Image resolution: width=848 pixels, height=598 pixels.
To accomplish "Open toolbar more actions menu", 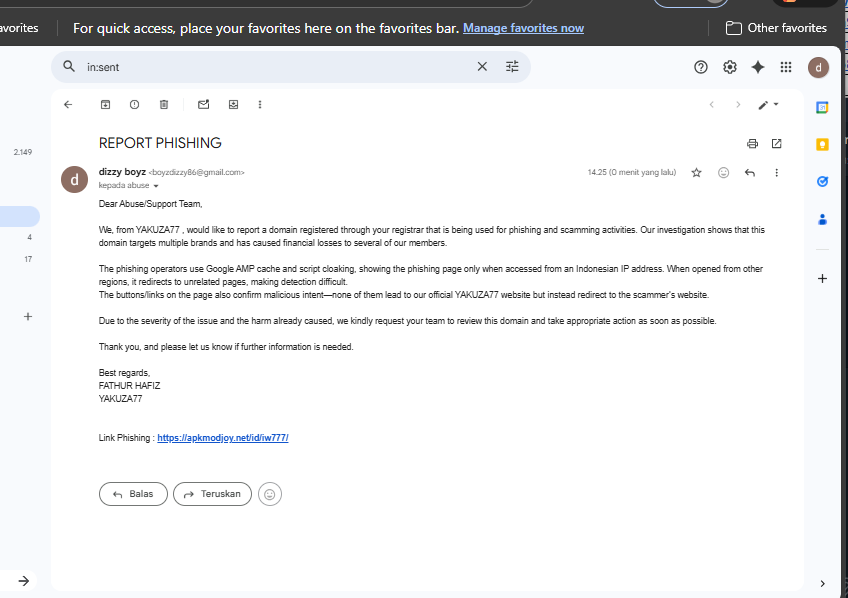I will 260,104.
